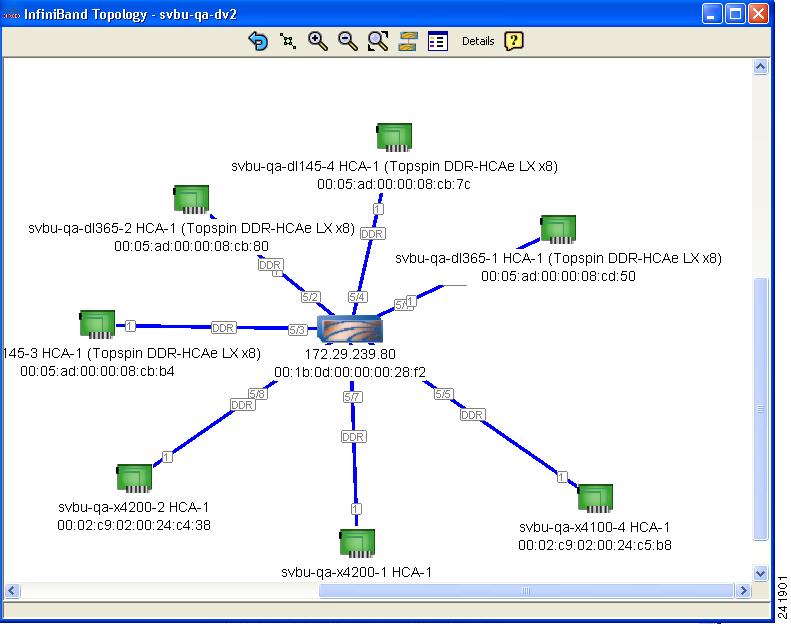
Task: Click port 1 label near x4200-1 node
Action: click(356, 508)
